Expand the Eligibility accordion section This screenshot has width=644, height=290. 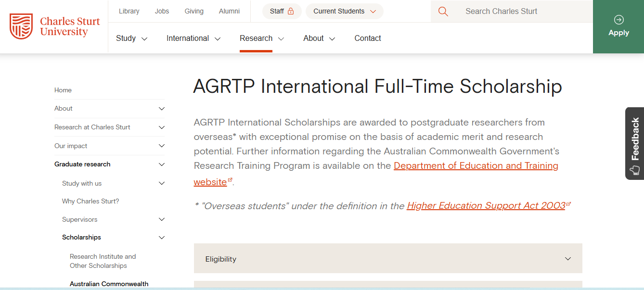pyautogui.click(x=388, y=258)
